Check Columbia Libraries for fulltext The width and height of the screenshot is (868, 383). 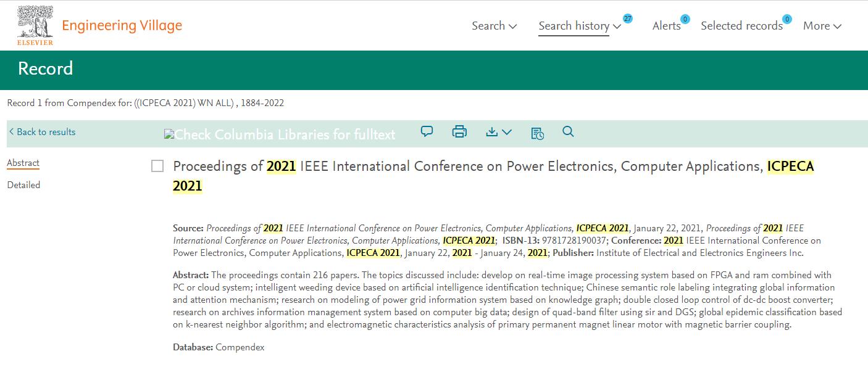coord(279,134)
